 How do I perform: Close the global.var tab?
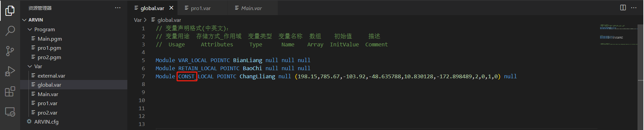tap(171, 8)
